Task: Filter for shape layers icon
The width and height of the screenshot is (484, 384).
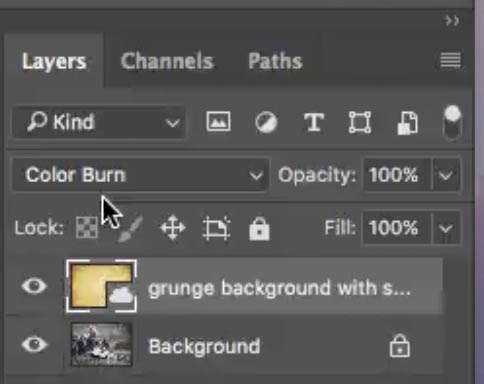Action: (x=360, y=122)
